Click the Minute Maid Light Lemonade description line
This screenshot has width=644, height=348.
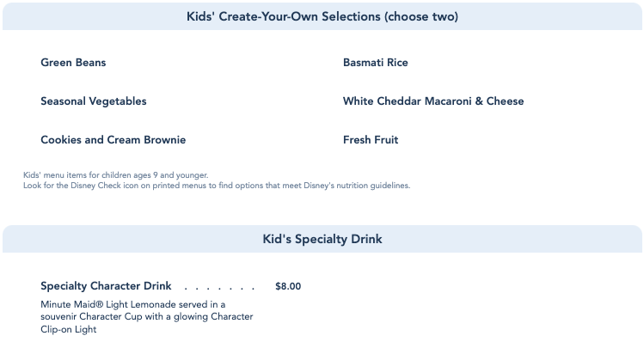[x=132, y=304]
